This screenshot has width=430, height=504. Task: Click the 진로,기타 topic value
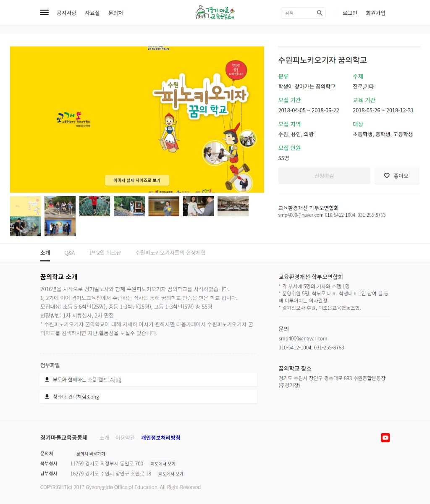[x=363, y=87]
